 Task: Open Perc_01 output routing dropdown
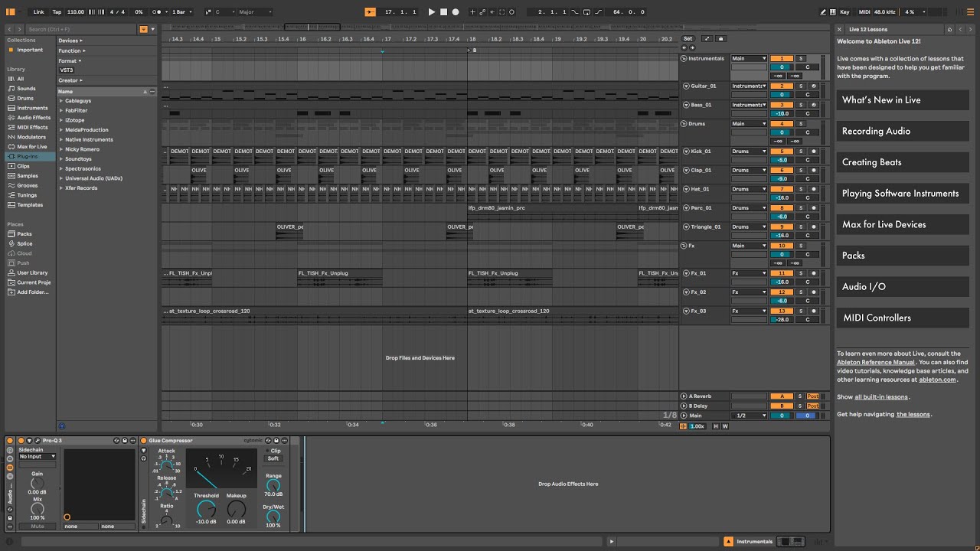[x=749, y=207]
